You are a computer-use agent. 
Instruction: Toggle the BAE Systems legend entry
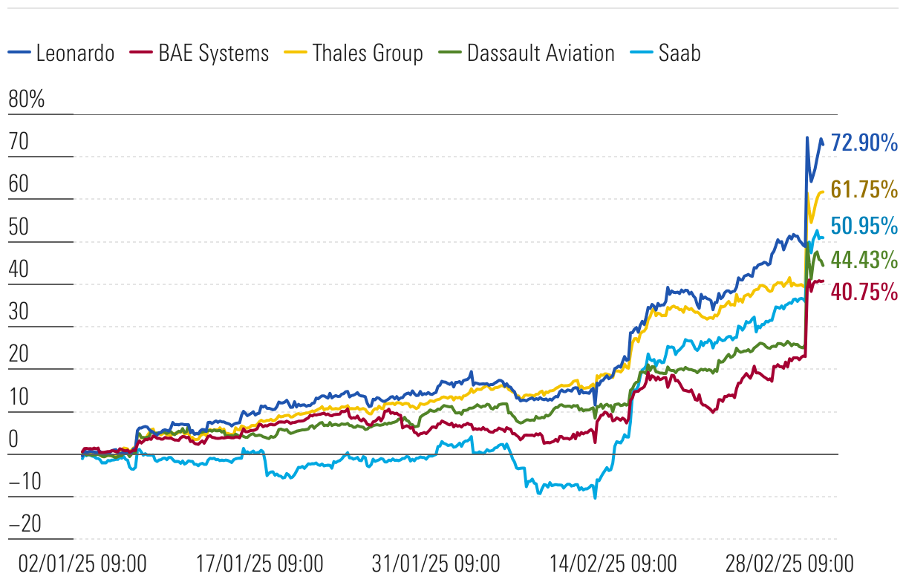213,53
